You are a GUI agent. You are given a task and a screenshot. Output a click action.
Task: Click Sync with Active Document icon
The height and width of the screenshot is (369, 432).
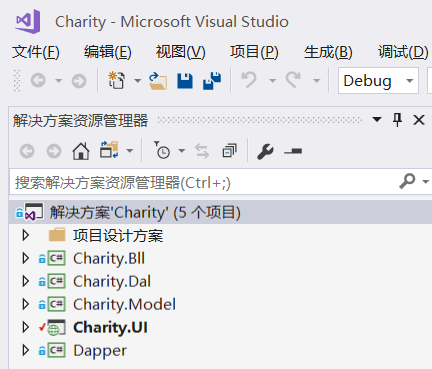coord(202,151)
